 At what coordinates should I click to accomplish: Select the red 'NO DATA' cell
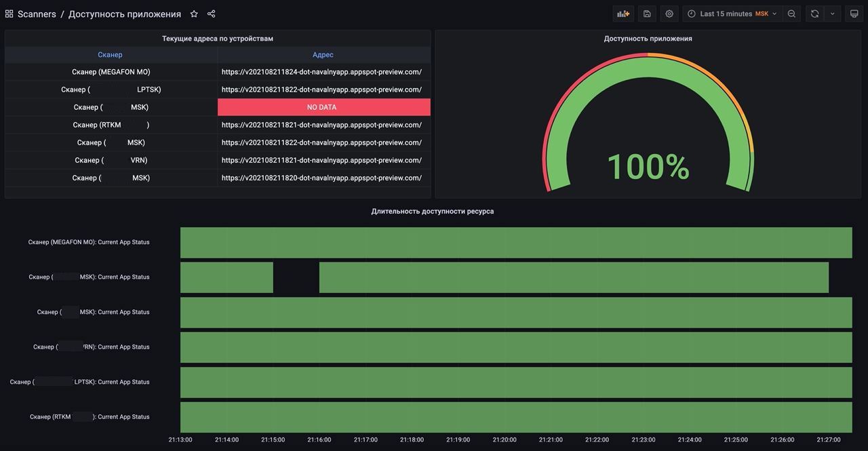(324, 107)
